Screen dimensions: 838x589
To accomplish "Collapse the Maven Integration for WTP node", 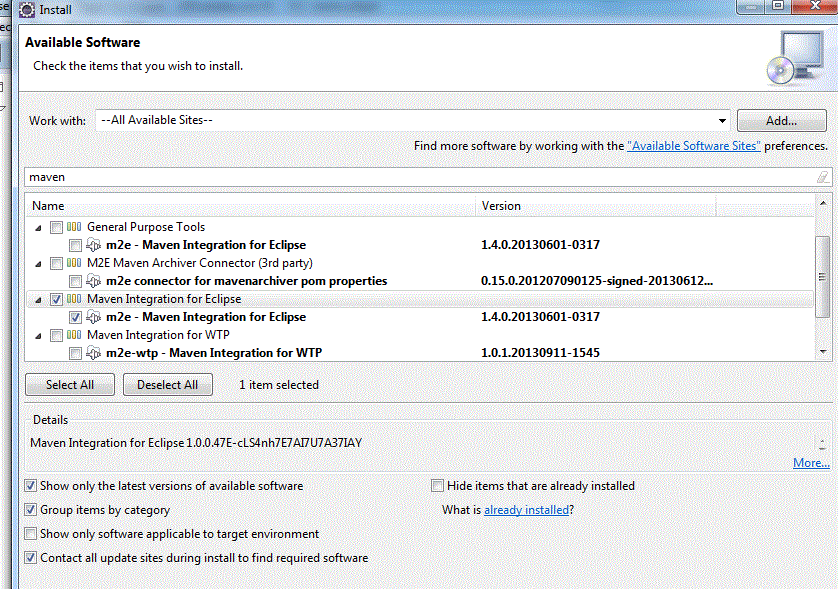I will [x=38, y=336].
